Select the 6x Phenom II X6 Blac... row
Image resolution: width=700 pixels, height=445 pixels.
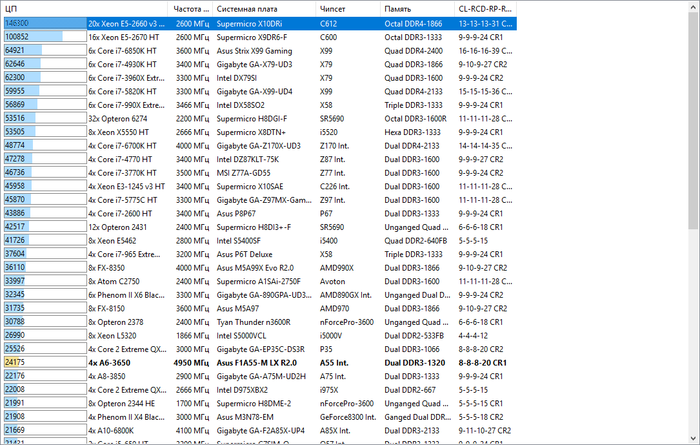(260, 295)
